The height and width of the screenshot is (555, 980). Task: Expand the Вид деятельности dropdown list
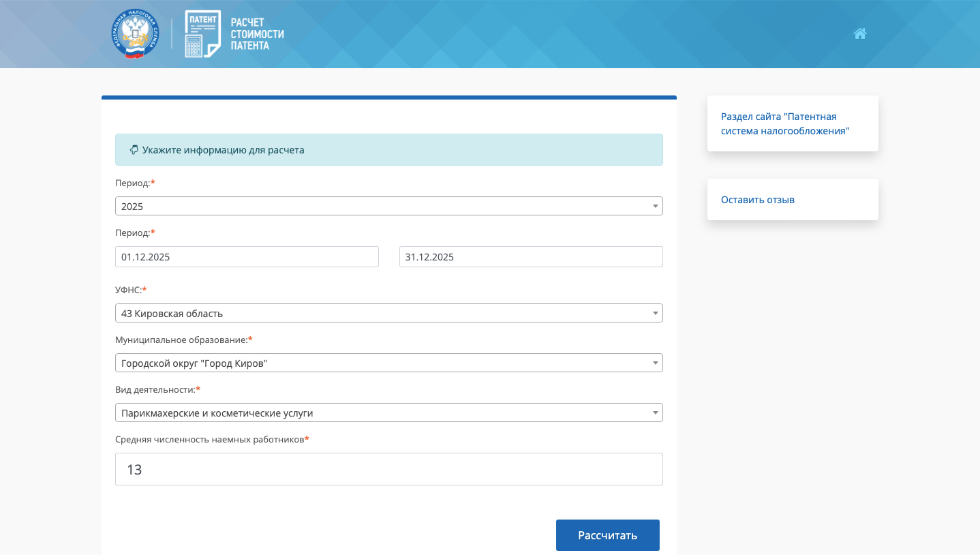coord(388,412)
